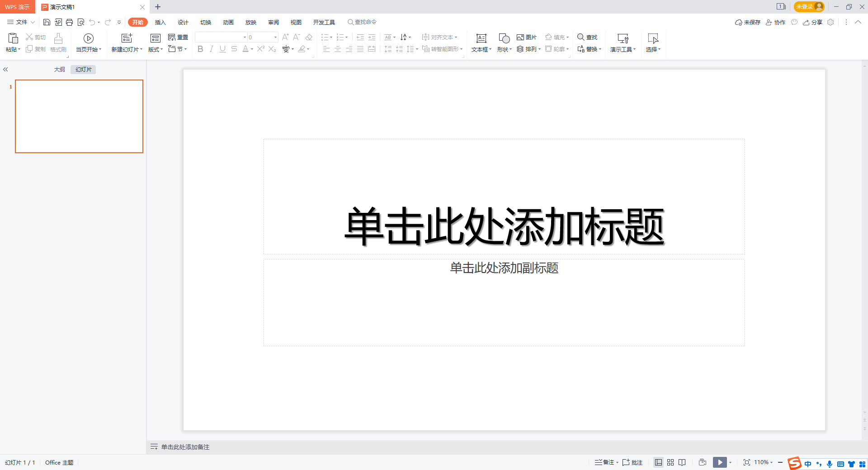Open the settings gear icon at top right
The width and height of the screenshot is (868, 470).
pyautogui.click(x=830, y=22)
